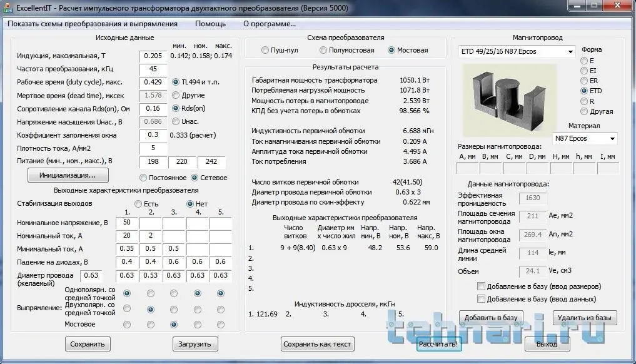This screenshot has width=636, height=364.
Task: Open the 'Помощь' menu
Action: coord(210,24)
